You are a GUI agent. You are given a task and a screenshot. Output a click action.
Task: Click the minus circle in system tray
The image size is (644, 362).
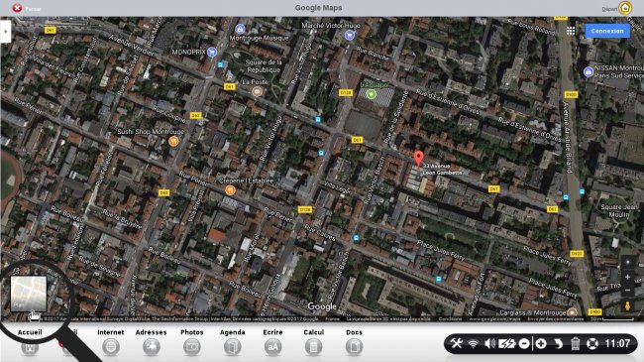click(x=524, y=343)
